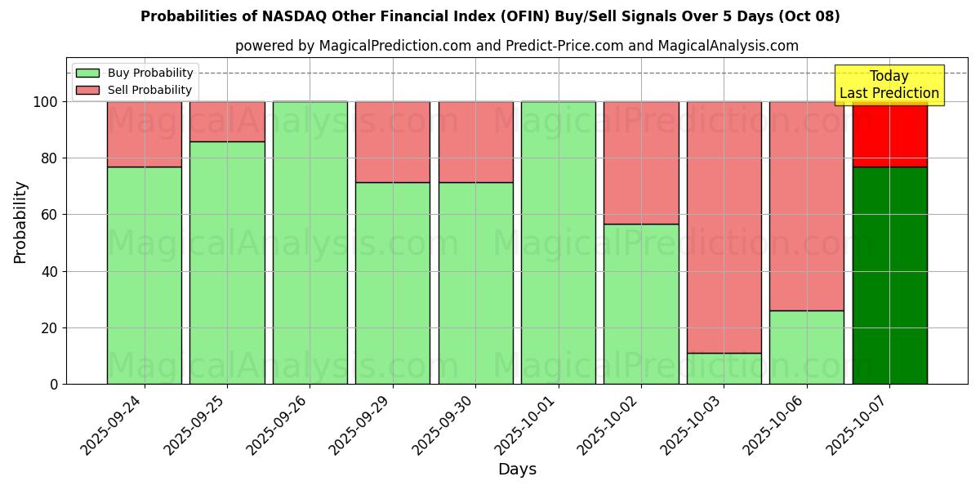This screenshot has width=980, height=490.
Task: Click the powered by MagicalPrediction.com subtitle
Action: click(517, 46)
